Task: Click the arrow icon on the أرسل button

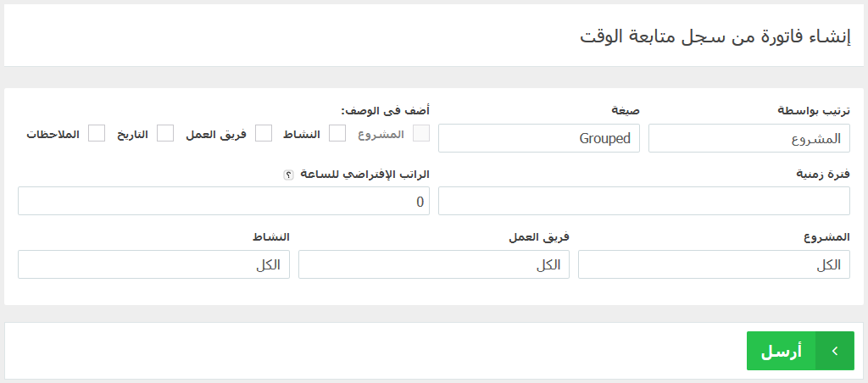Action: tap(835, 351)
